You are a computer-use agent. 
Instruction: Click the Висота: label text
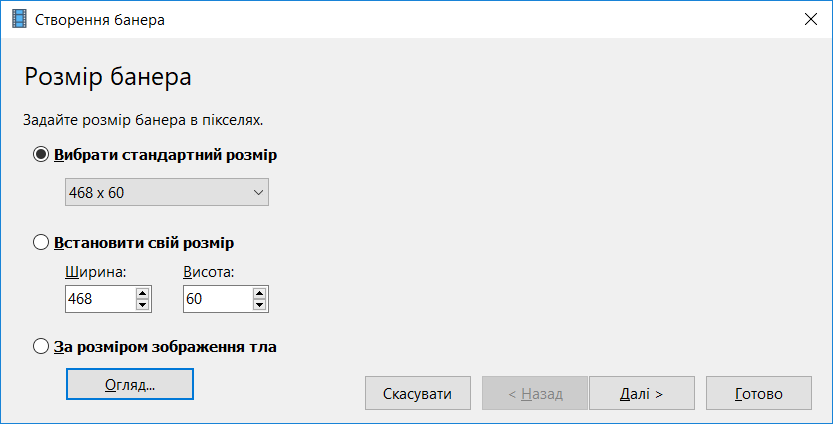pyautogui.click(x=209, y=272)
